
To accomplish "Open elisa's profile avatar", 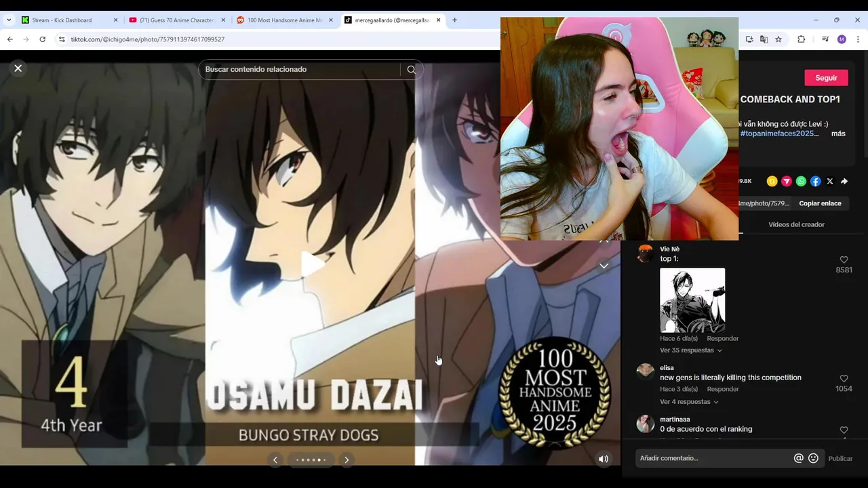I will click(645, 372).
